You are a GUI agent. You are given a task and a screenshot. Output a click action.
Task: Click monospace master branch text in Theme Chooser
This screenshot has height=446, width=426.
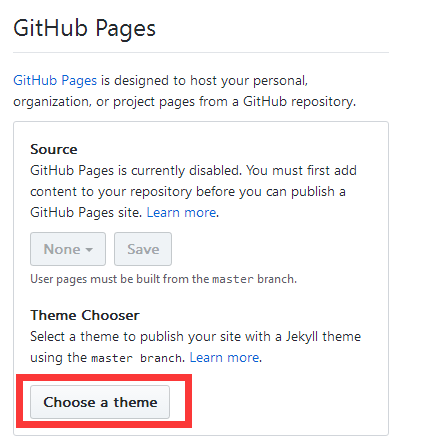click(137, 358)
